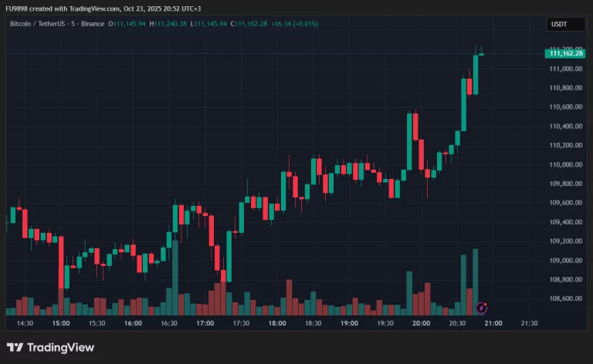Click the 111,162.28 current price label
This screenshot has width=593, height=364.
566,53
